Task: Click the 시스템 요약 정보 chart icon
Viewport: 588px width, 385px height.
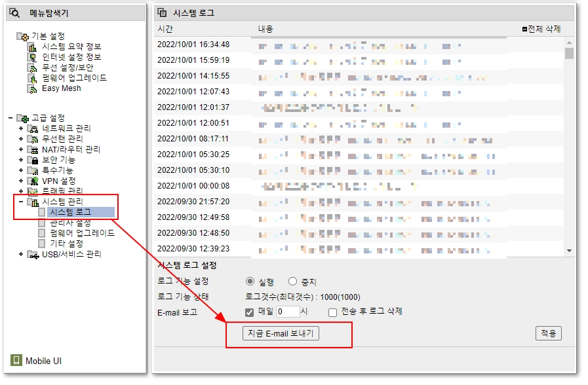Action: pyautogui.click(x=33, y=47)
